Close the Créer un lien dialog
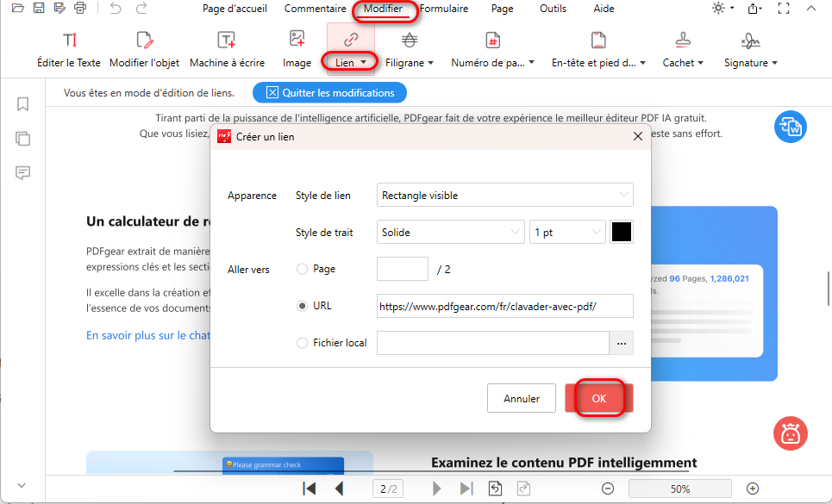832x504 pixels. [x=638, y=136]
